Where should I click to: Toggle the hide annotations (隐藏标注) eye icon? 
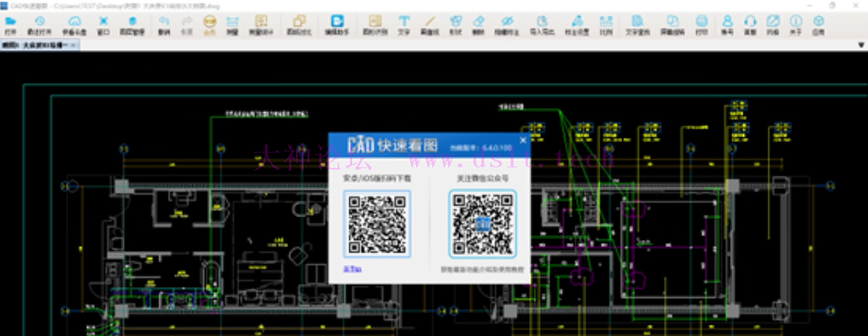point(506,25)
